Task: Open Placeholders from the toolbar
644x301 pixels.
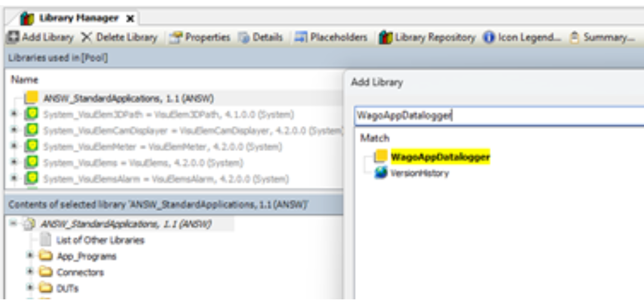Action: click(x=332, y=38)
